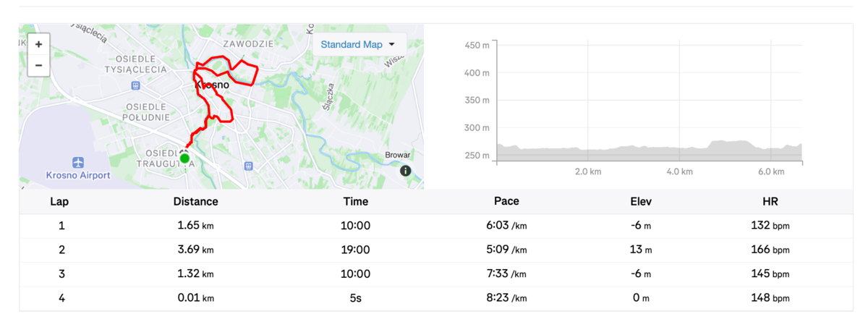Zoom out on the map

[x=38, y=65]
